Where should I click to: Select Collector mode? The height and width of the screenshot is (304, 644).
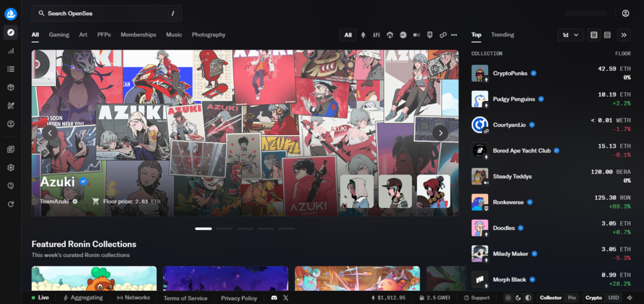tap(551, 298)
